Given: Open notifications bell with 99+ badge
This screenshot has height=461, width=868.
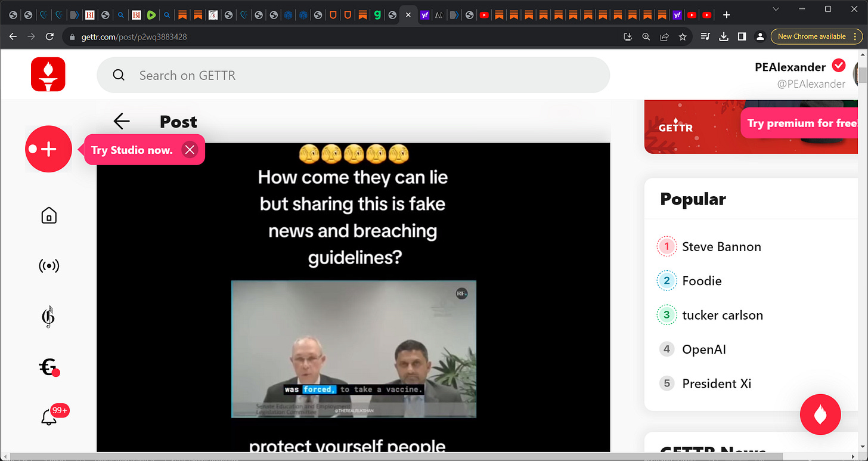Looking at the screenshot, I should pos(49,418).
